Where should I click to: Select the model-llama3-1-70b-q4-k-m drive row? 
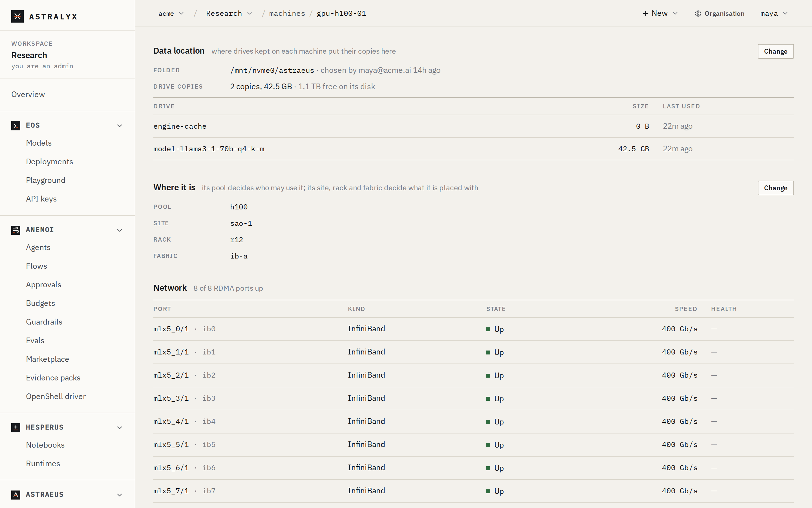coord(473,149)
